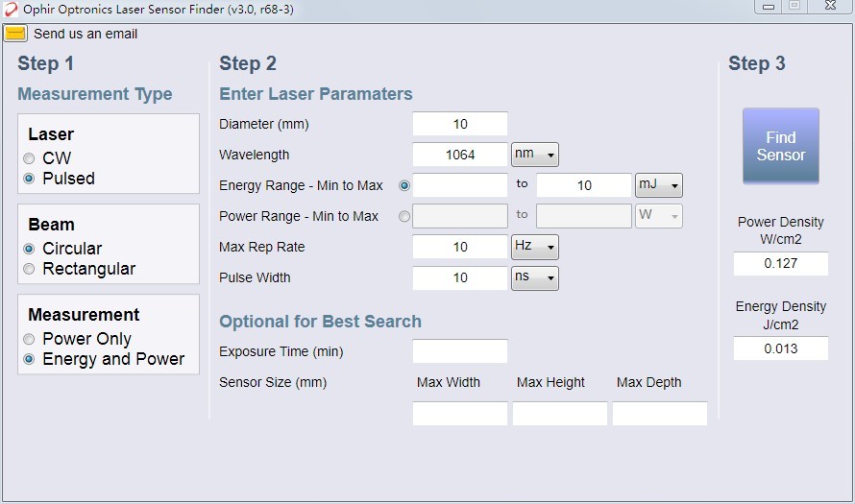
Task: Select the Pulsed laser option
Action: [29, 179]
